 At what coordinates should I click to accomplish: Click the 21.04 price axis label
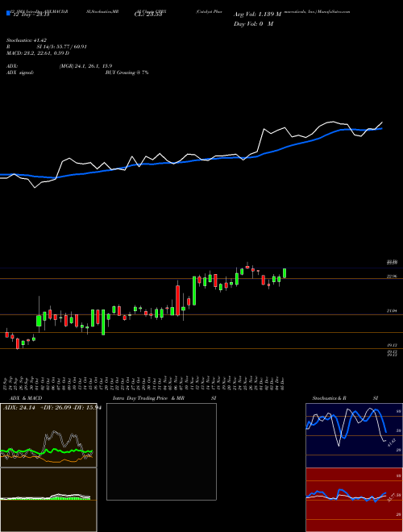coord(393,311)
